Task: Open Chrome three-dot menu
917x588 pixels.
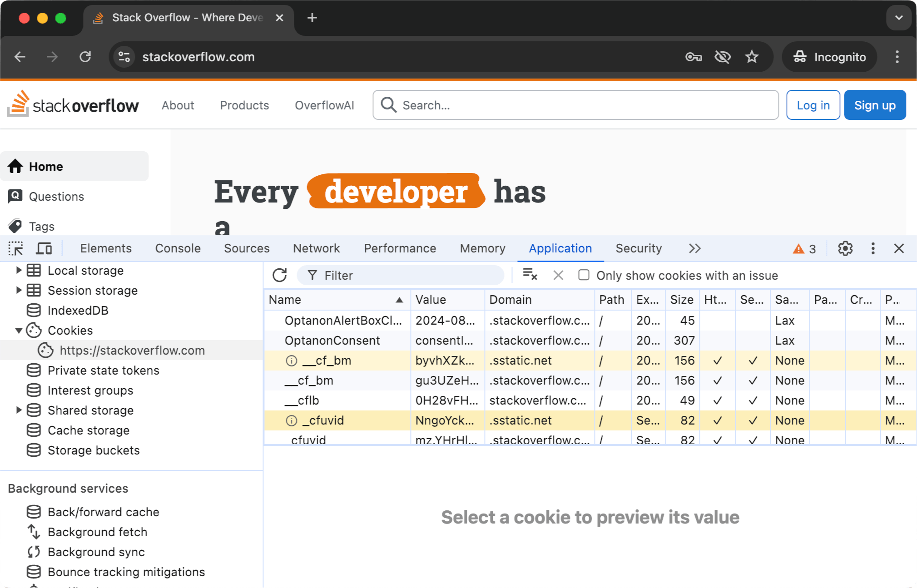Action: (897, 57)
